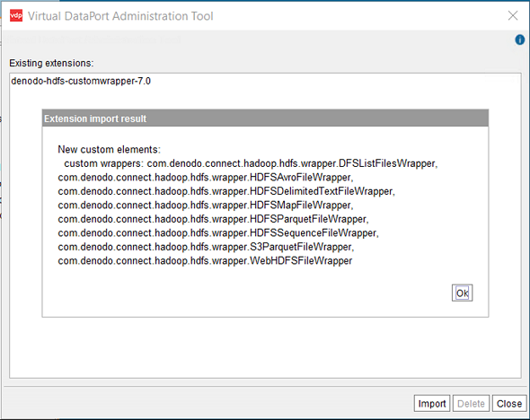Click the HDFSAvroFileWrapper line
This screenshot has width=530, height=420.
pos(206,178)
